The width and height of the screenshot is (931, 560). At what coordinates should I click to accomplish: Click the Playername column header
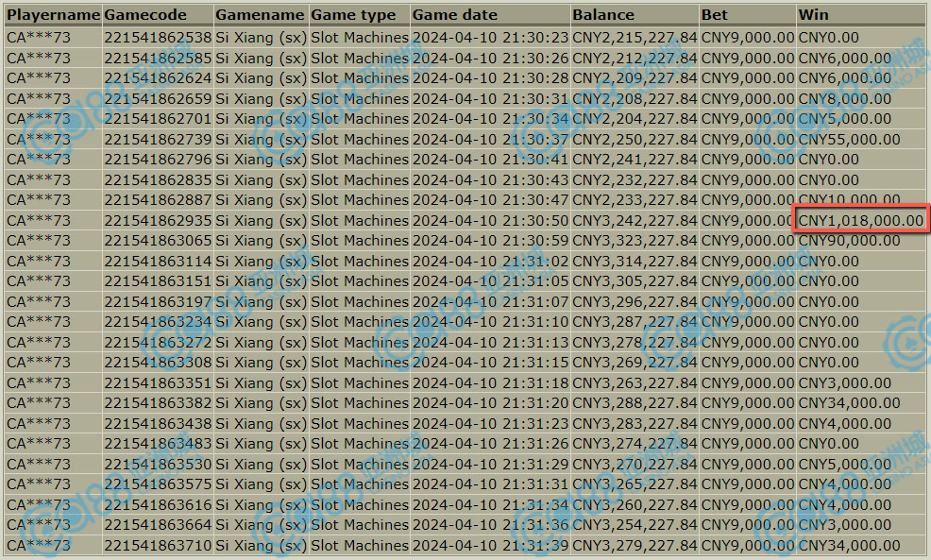pyautogui.click(x=53, y=15)
